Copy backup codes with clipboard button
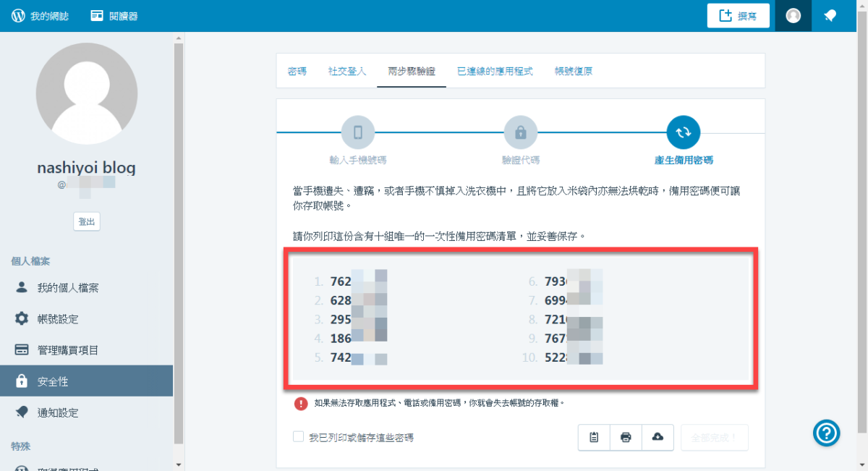This screenshot has width=868, height=471. pyautogui.click(x=594, y=438)
